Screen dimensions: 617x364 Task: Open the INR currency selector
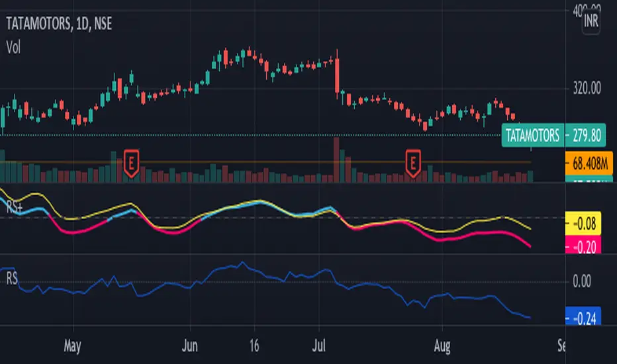(x=591, y=21)
